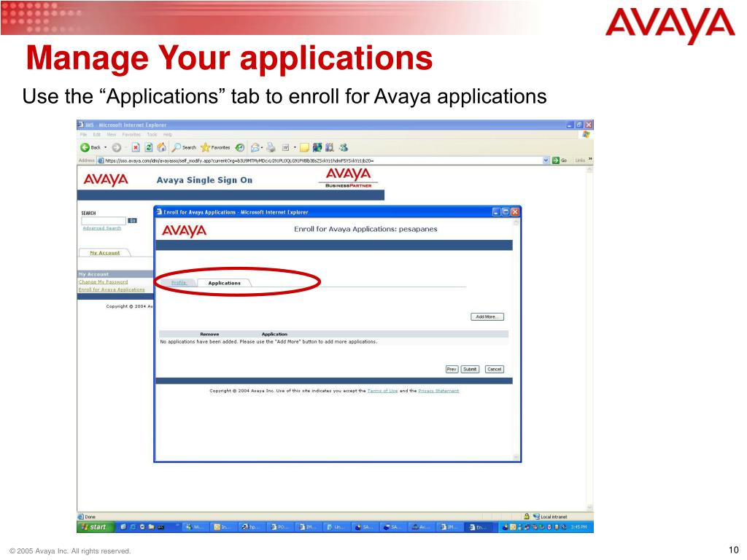Image resolution: width=747 pixels, height=560 pixels.
Task: Click the Messenger people icon in toolbar
Action: (x=344, y=147)
